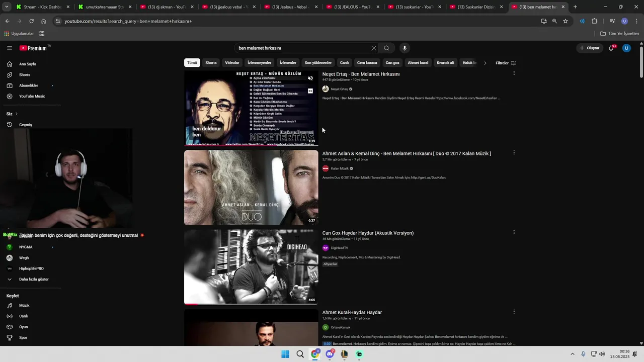Open Can Gox Haydar Haydar video thumbnail
The width and height of the screenshot is (644, 362).
pyautogui.click(x=251, y=267)
